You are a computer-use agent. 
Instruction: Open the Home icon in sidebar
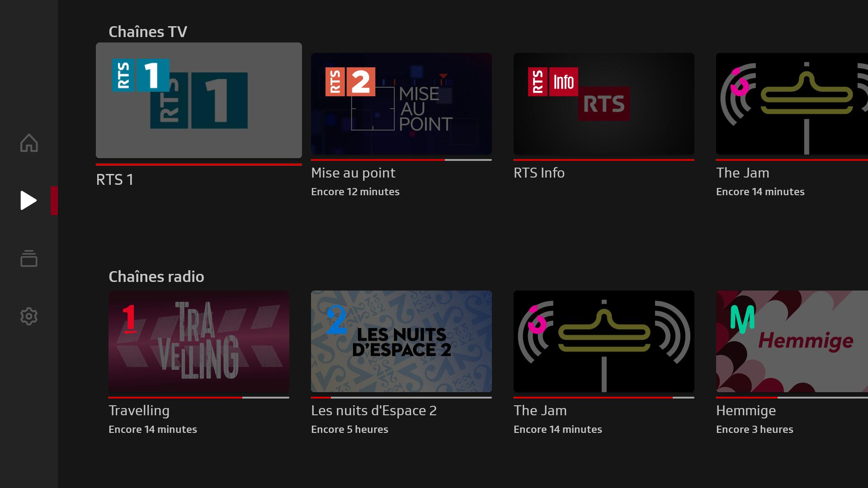pos(29,143)
